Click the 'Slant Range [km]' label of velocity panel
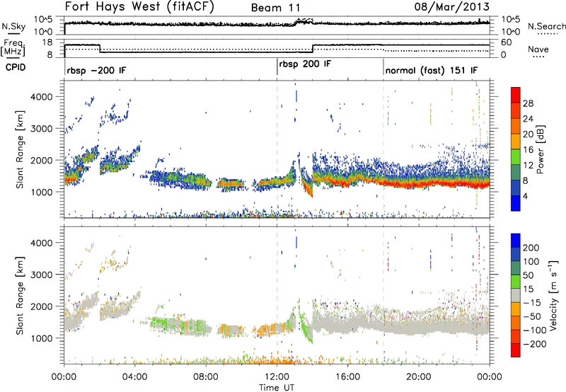The height and width of the screenshot is (392, 566). tap(20, 295)
